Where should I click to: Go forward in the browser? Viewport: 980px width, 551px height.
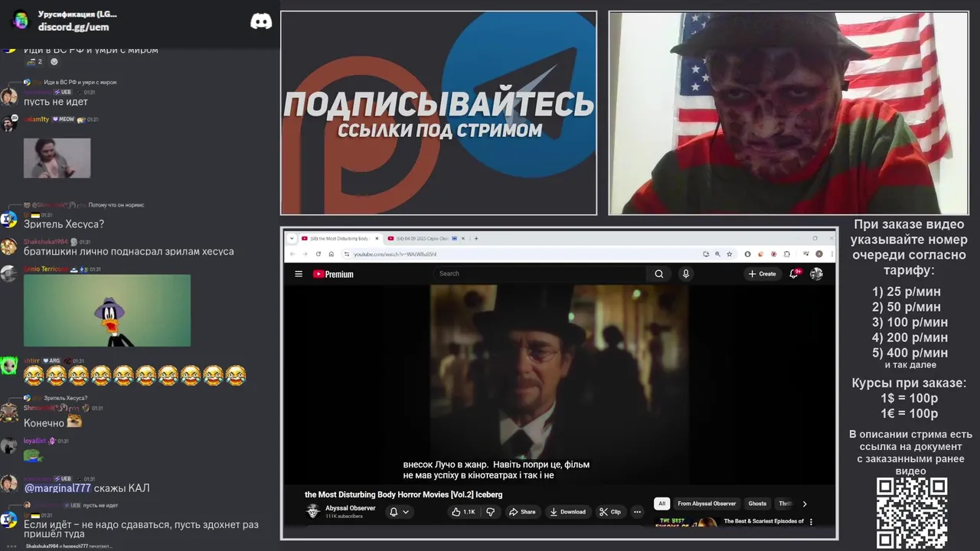coord(305,254)
